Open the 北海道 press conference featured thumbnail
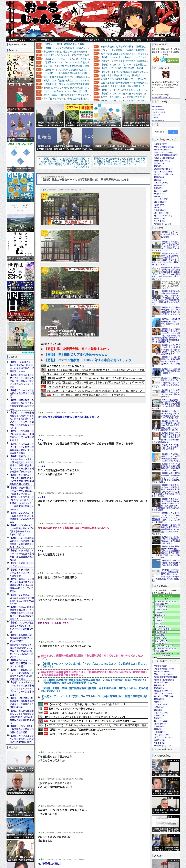Viewport: 186px width, 868px height. tap(64, 139)
